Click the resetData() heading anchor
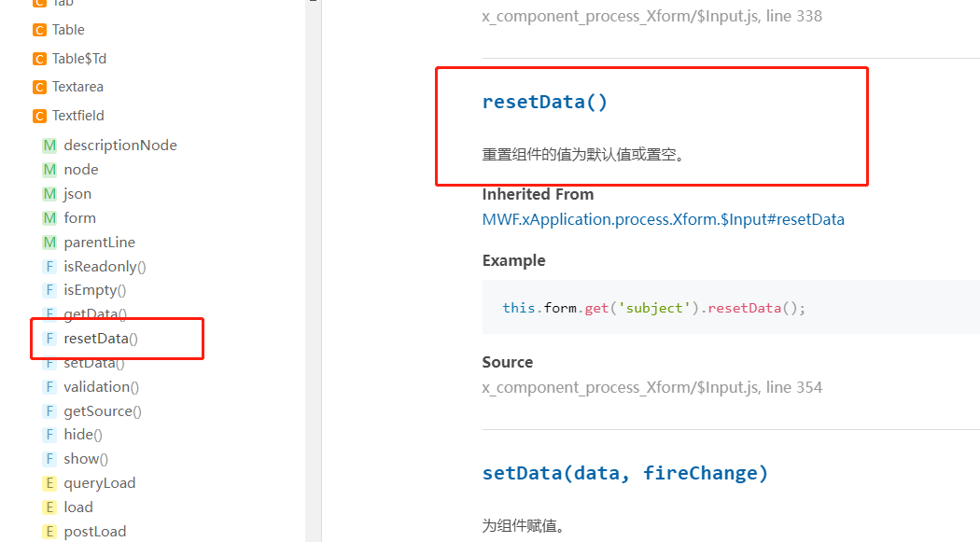Screen dimensions: 980x542 (544, 102)
